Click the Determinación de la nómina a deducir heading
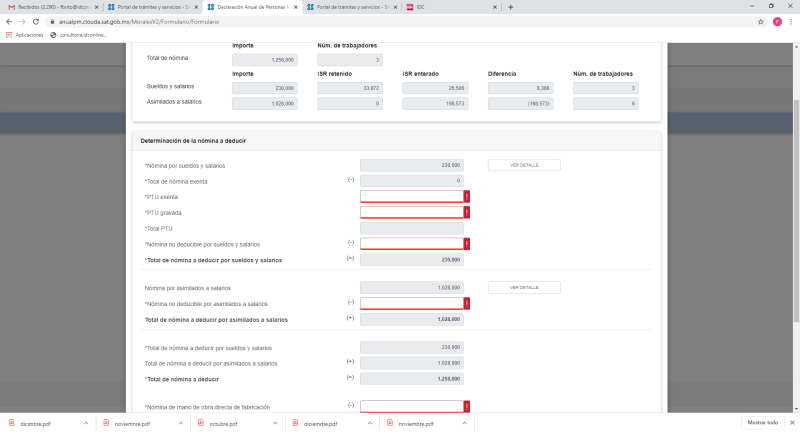 click(x=193, y=141)
